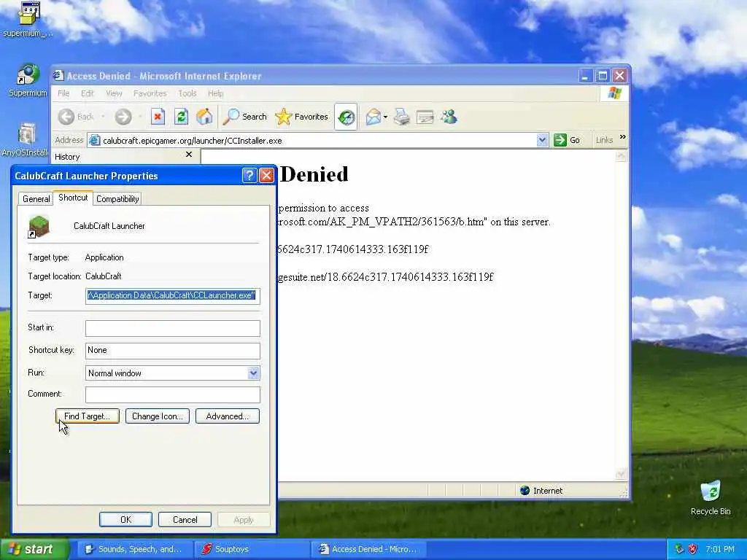
Task: Switch to Sounds, Speech taskbar item
Action: [x=135, y=549]
